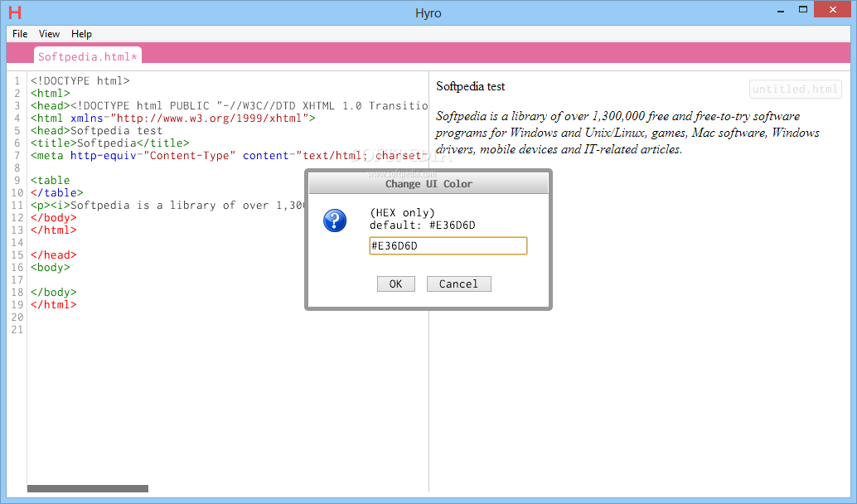The width and height of the screenshot is (857, 504).
Task: Confirm color change with OK button
Action: coord(395,283)
